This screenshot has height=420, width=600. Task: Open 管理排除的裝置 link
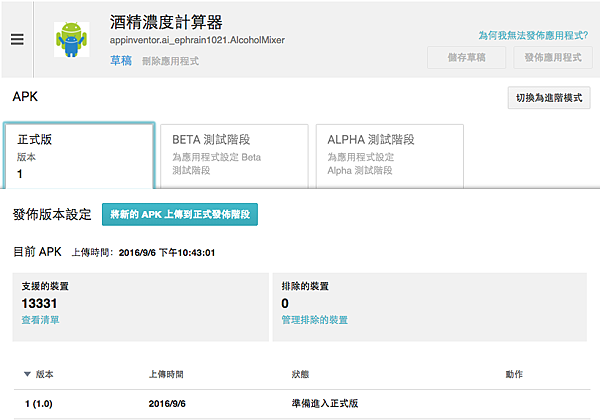pyautogui.click(x=314, y=320)
